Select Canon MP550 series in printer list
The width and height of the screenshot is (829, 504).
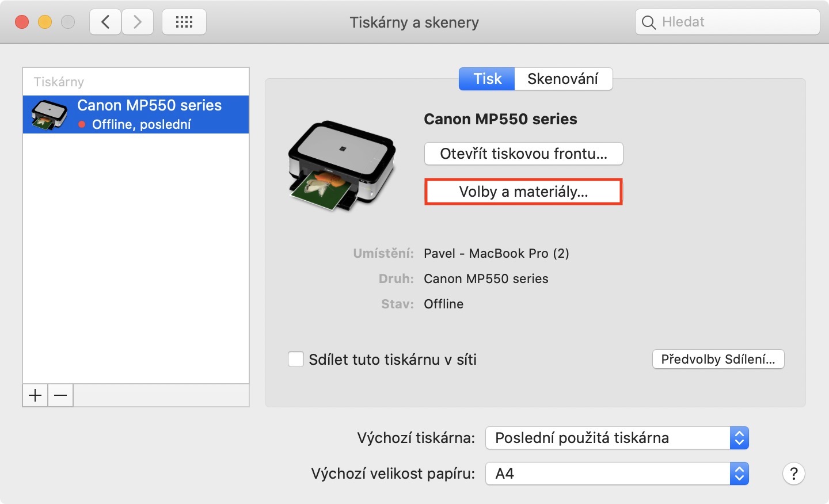149,114
